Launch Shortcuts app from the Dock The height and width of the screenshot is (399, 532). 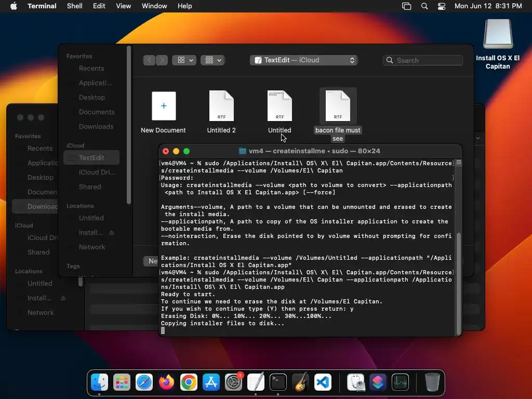(378, 382)
